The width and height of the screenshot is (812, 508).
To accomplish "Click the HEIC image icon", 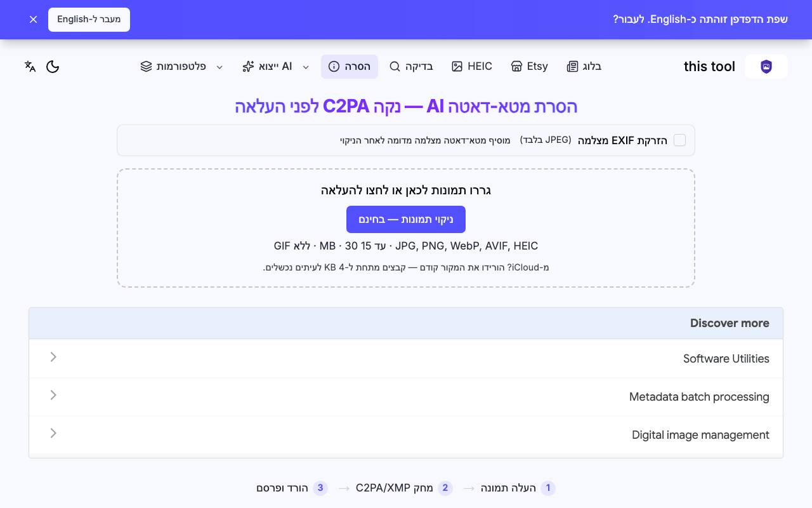I will pyautogui.click(x=457, y=67).
